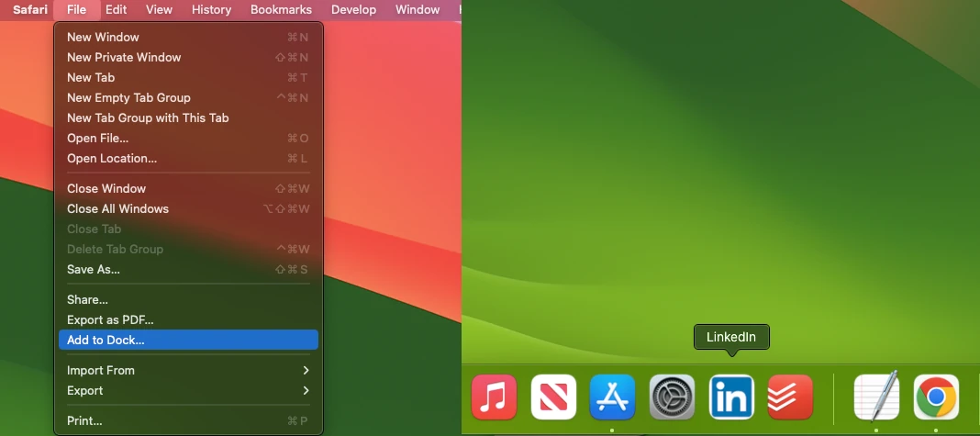Open the Develop menu
980x436 pixels.
click(354, 10)
